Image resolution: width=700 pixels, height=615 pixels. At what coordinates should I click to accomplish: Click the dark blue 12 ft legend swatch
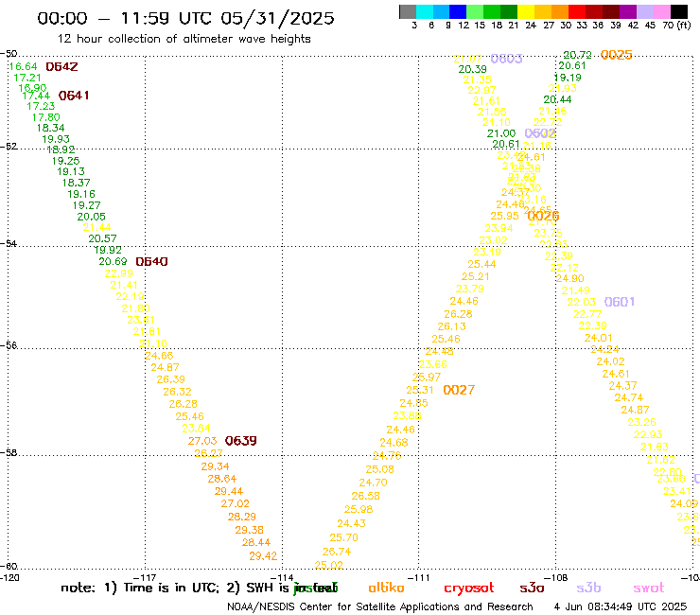458,11
